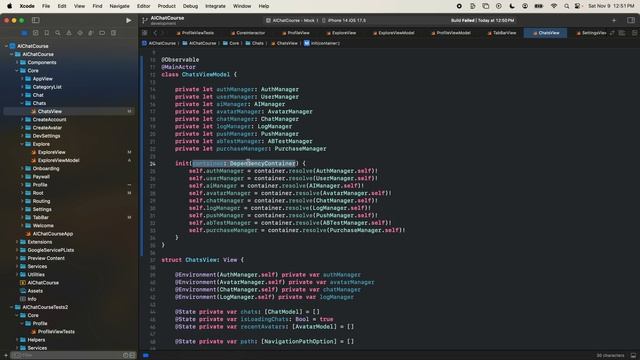This screenshot has width=640, height=360.
Task: Expand the AppView folder
Action: tap(22, 79)
